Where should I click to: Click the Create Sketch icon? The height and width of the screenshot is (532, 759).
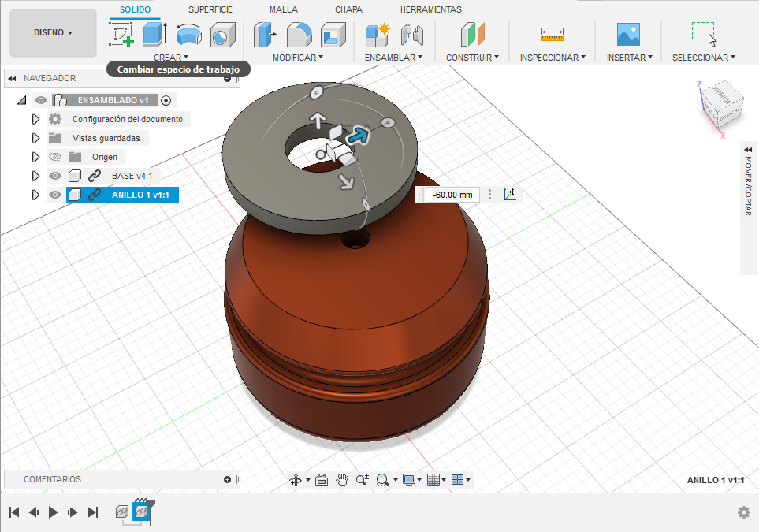tap(121, 35)
